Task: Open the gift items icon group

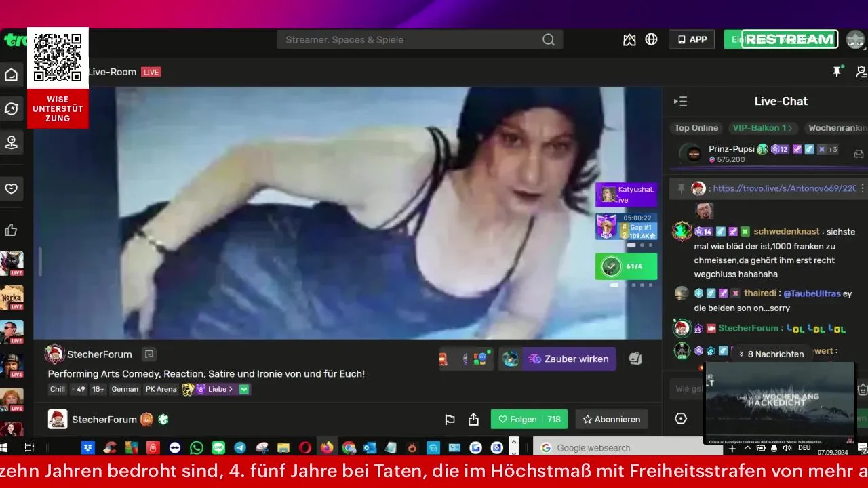Action: 465,359
